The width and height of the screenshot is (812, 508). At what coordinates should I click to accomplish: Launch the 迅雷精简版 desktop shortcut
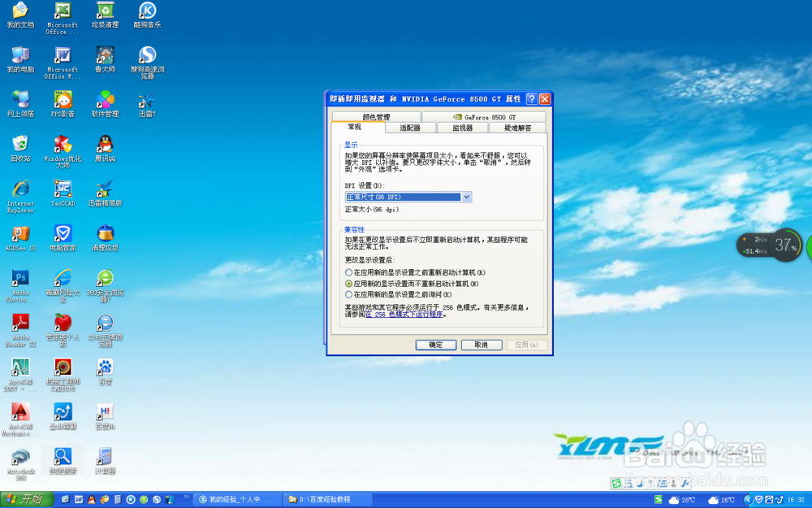pos(105,193)
